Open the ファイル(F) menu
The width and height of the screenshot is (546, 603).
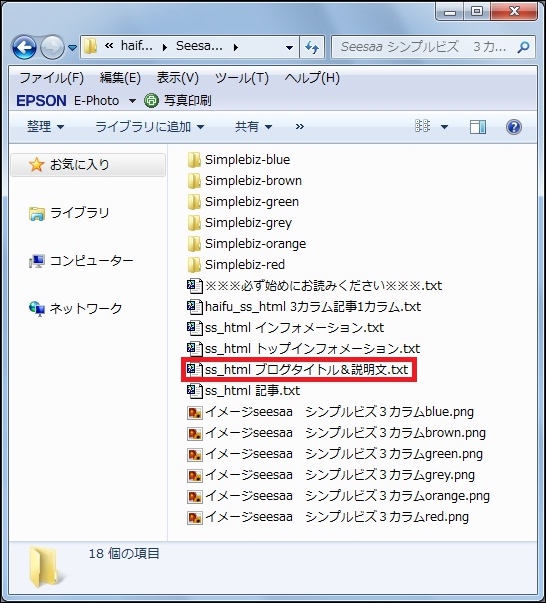coord(51,78)
